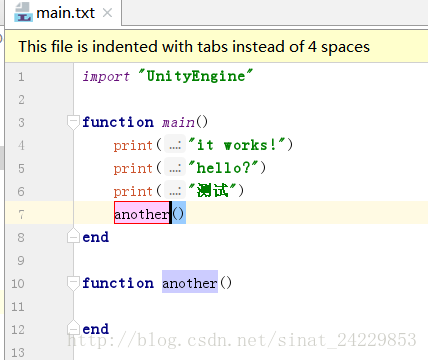Click print call on line 5

coord(133,169)
